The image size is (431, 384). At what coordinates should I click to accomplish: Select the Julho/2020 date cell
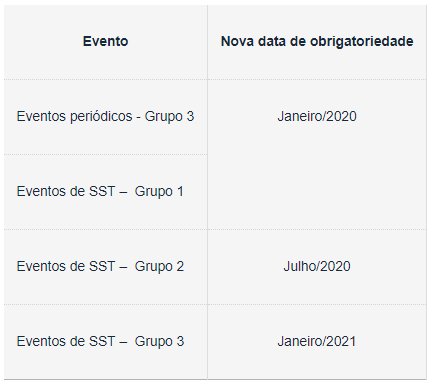click(x=317, y=267)
